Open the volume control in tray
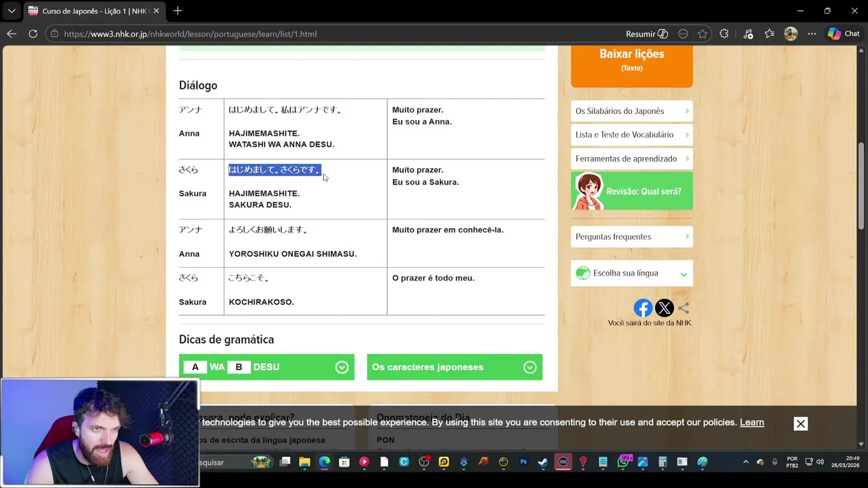Viewport: 868px width, 488px height. point(820,462)
